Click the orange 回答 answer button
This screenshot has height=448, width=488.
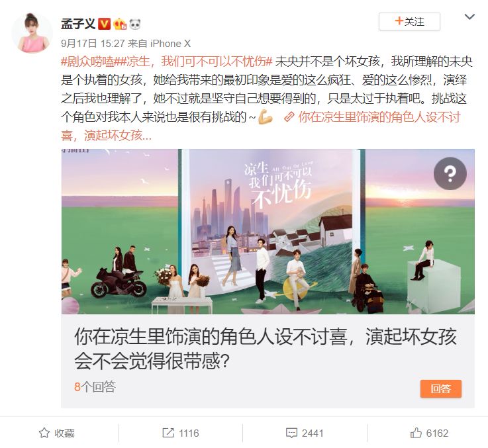click(441, 388)
